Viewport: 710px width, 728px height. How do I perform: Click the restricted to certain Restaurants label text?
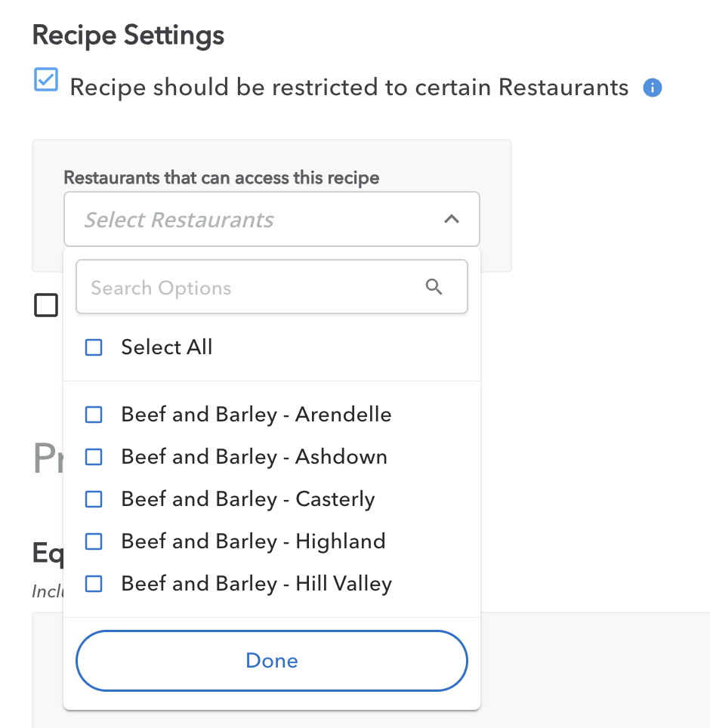(349, 88)
